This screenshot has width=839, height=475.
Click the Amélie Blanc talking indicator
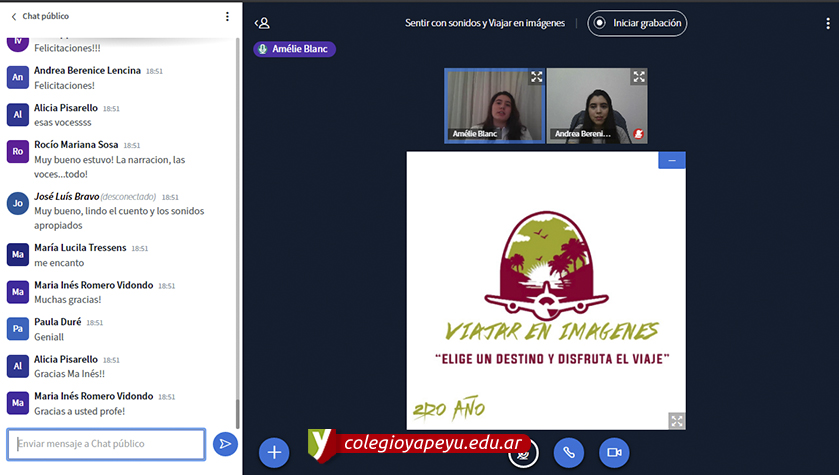tap(294, 49)
